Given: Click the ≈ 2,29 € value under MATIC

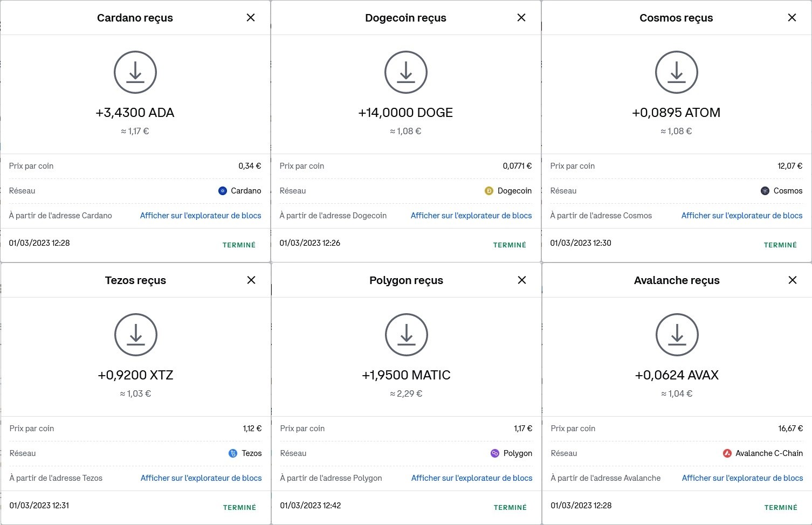Looking at the screenshot, I should pos(406,393).
